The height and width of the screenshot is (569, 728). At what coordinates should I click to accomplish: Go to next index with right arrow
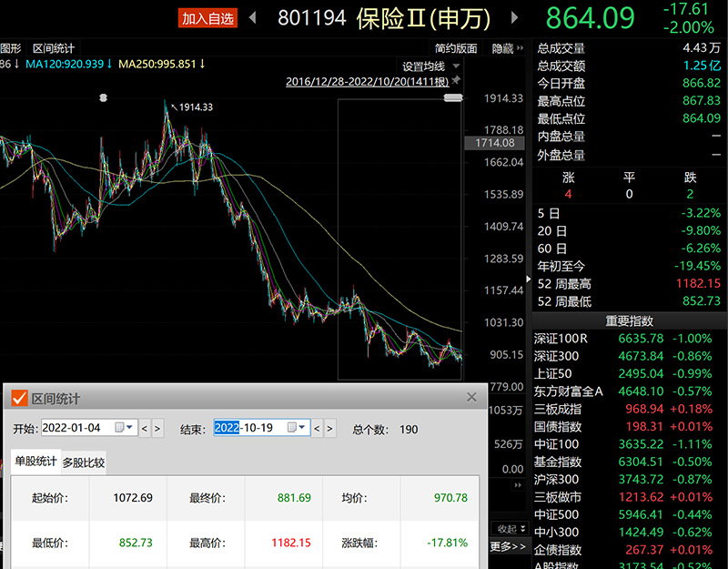click(514, 17)
